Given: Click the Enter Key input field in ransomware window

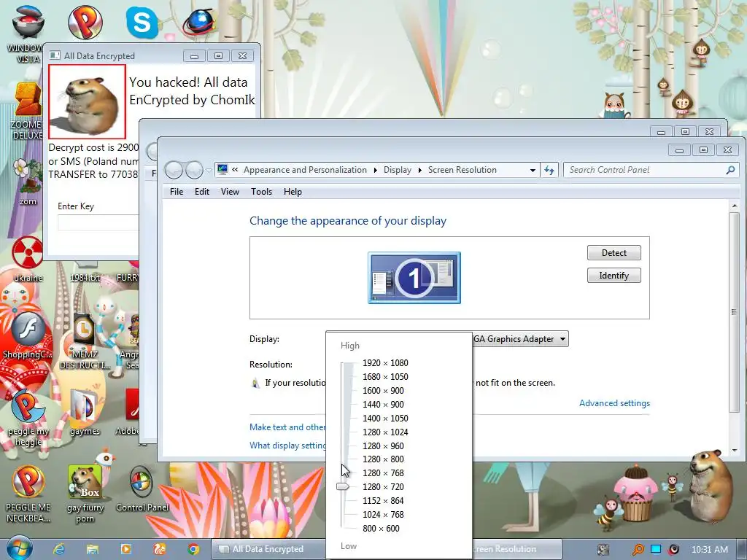Looking at the screenshot, I should (x=98, y=223).
